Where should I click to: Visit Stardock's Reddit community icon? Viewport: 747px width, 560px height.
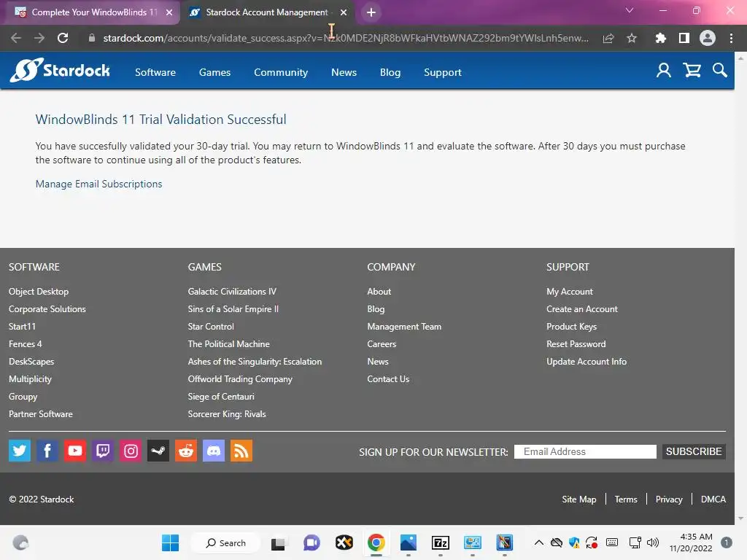tap(186, 451)
